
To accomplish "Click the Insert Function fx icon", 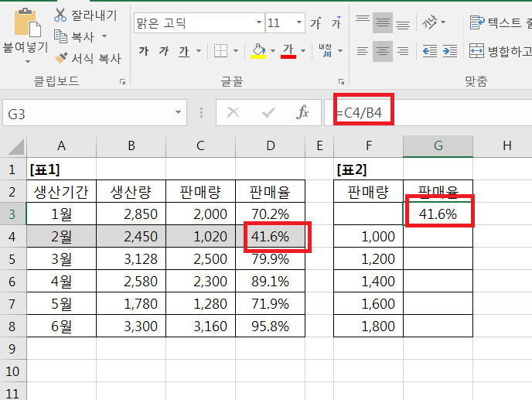I will (x=303, y=113).
